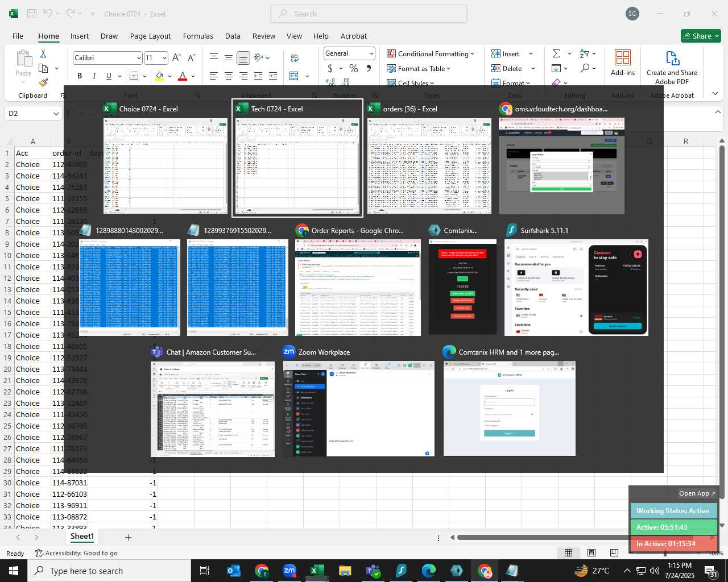Viewport: 728px width, 582px height.
Task: Add a new sheet with plus button
Action: point(128,537)
